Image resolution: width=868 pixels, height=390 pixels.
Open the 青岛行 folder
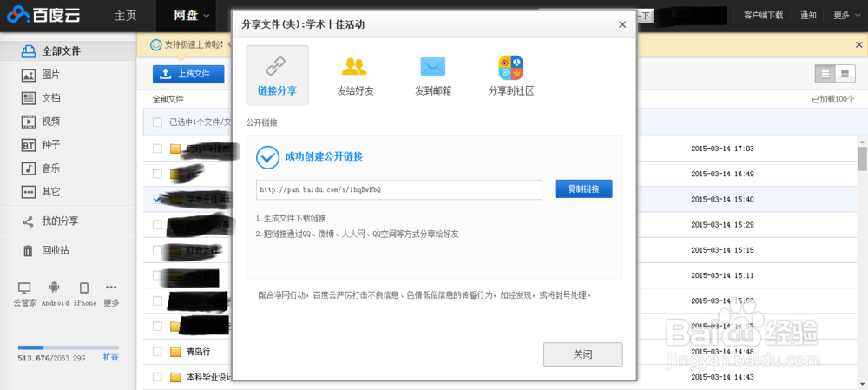[x=198, y=352]
